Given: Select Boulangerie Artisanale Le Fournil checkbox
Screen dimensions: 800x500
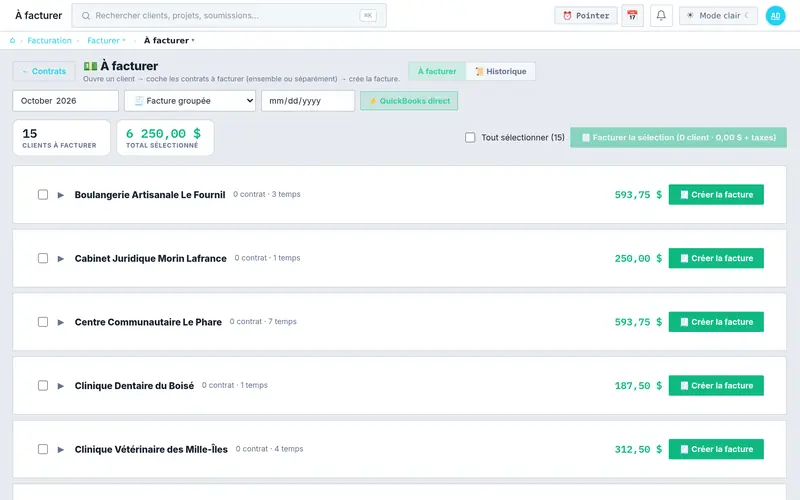Looking at the screenshot, I should [x=43, y=194].
